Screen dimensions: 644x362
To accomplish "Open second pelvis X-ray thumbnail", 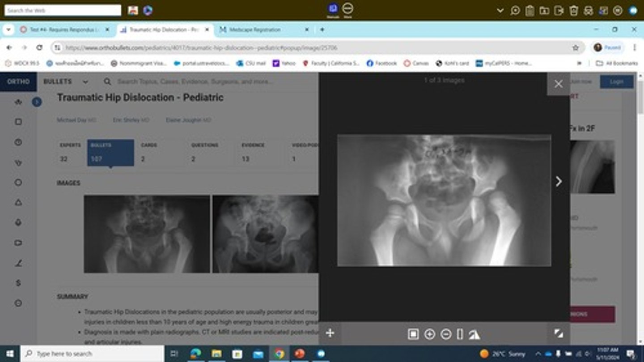I will pos(265,234).
